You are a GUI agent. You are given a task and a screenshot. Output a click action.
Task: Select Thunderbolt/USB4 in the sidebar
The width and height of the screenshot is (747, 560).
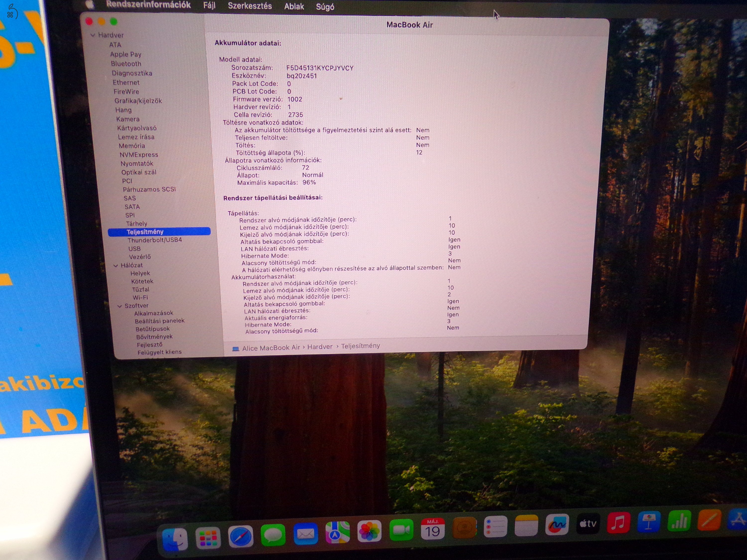155,240
